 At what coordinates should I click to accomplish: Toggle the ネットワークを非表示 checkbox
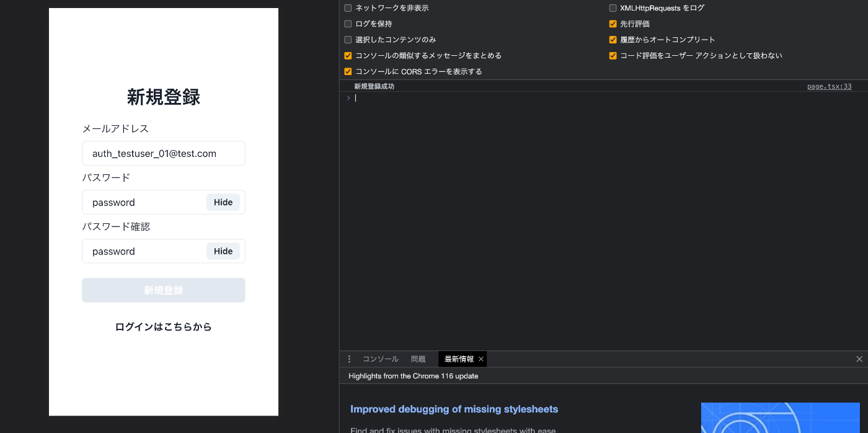(x=348, y=8)
